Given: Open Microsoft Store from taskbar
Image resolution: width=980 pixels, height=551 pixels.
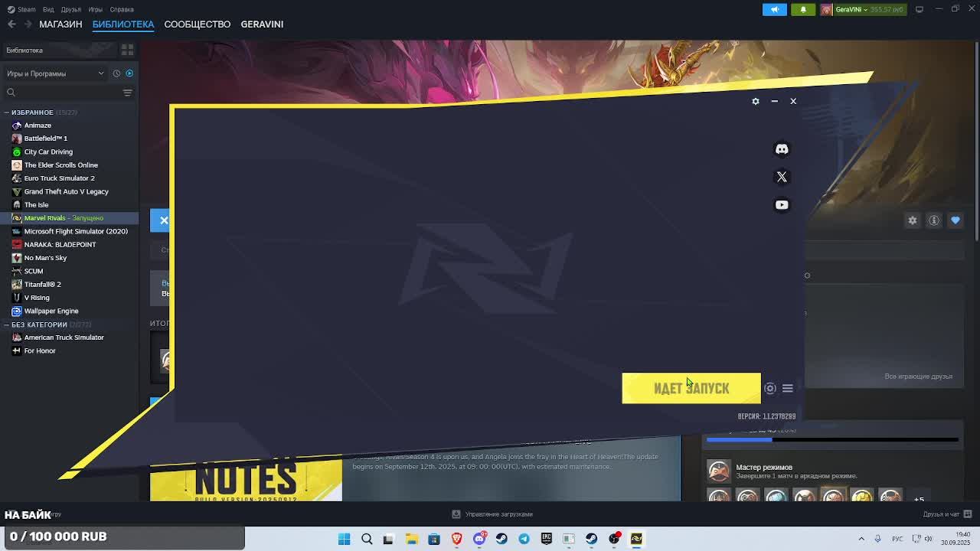Looking at the screenshot, I should [x=434, y=539].
